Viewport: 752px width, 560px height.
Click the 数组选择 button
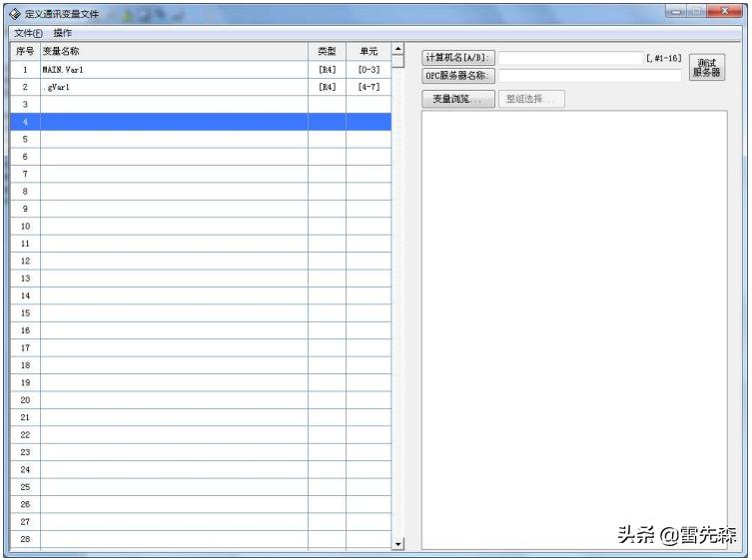[x=531, y=99]
